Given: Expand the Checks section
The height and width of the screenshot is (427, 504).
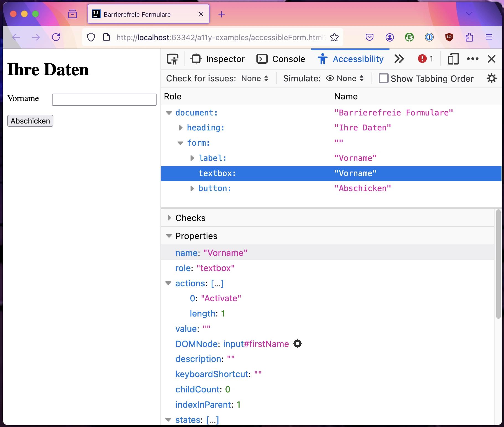Looking at the screenshot, I should coord(169,218).
